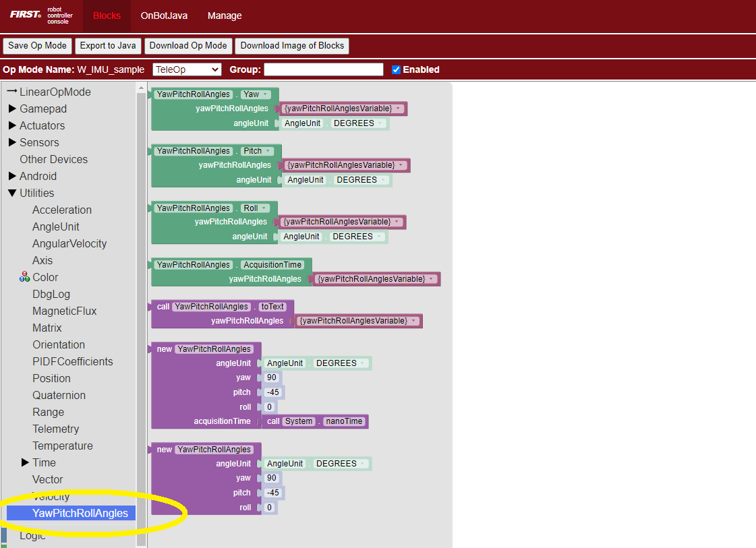Expand the Time subcategory

click(25, 462)
